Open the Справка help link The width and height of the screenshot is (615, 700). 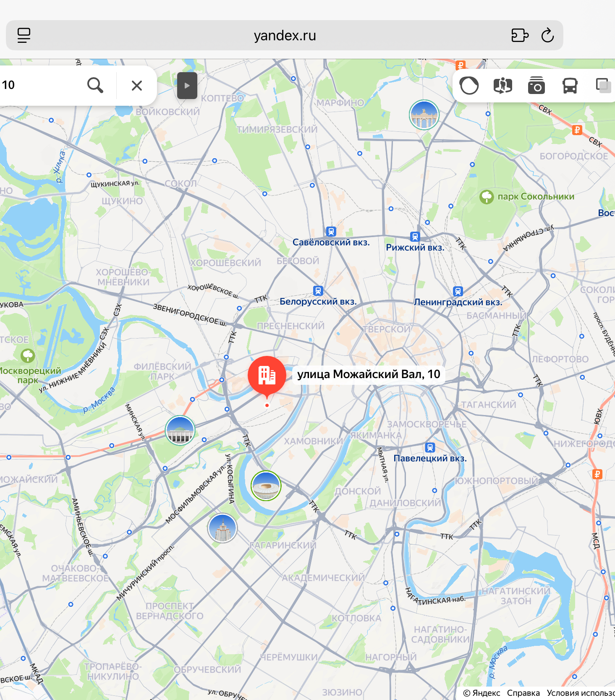(x=523, y=693)
